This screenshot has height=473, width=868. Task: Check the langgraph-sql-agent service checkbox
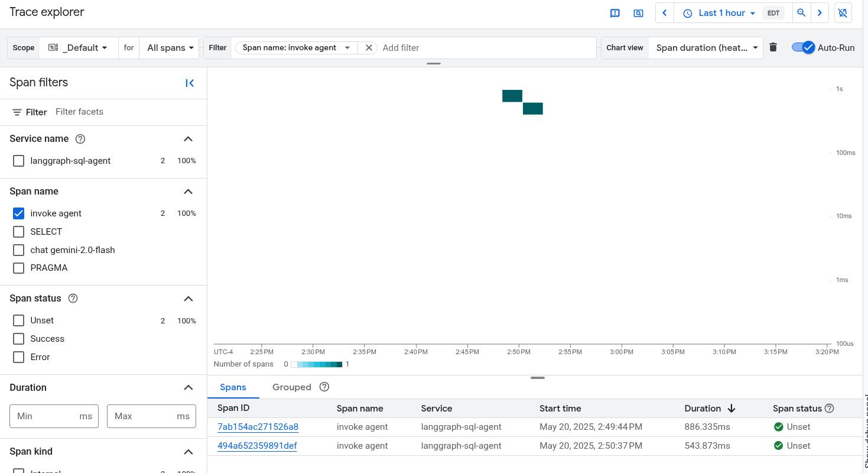19,161
